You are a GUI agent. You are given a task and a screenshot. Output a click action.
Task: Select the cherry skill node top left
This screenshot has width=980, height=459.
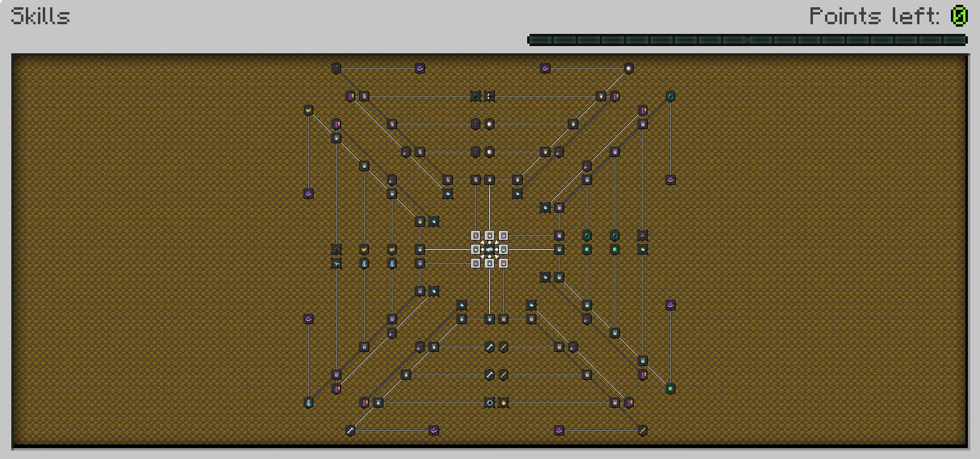[336, 69]
